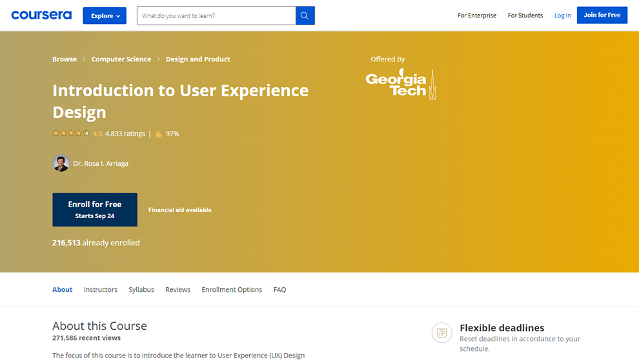Click the star rating icons
Image resolution: width=639 pixels, height=364 pixels.
(70, 134)
